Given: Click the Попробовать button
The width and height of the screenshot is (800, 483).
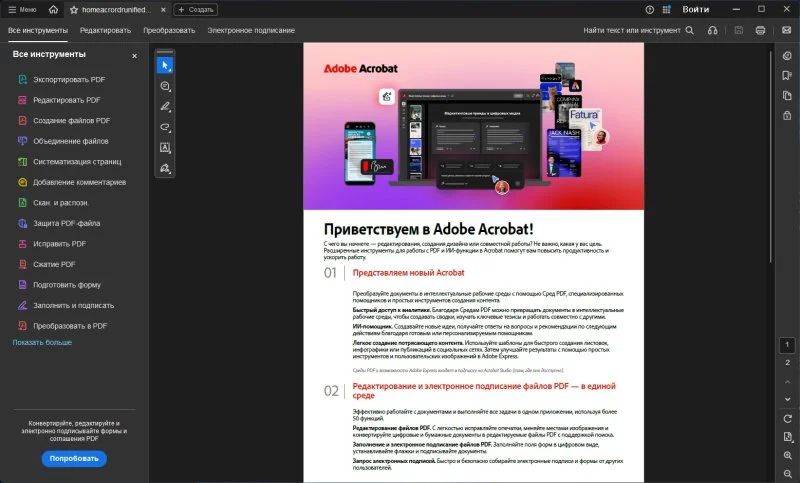Looking at the screenshot, I should [x=74, y=459].
